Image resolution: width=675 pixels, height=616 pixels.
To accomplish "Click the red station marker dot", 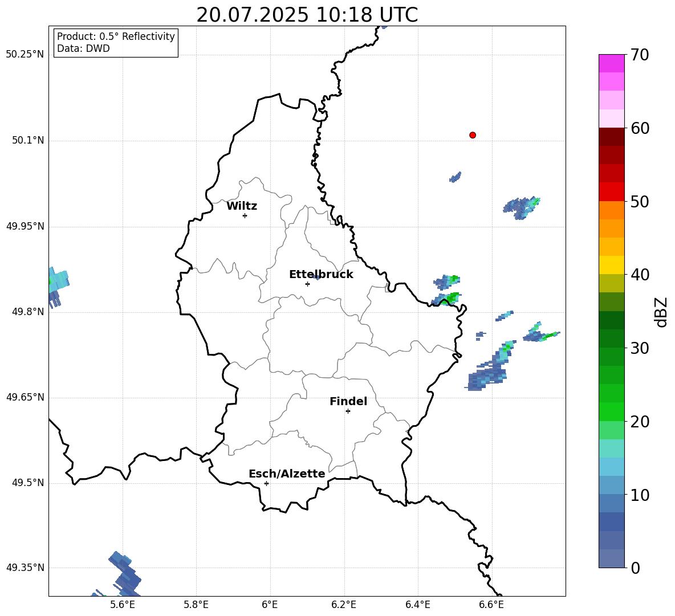I will 472,135.
